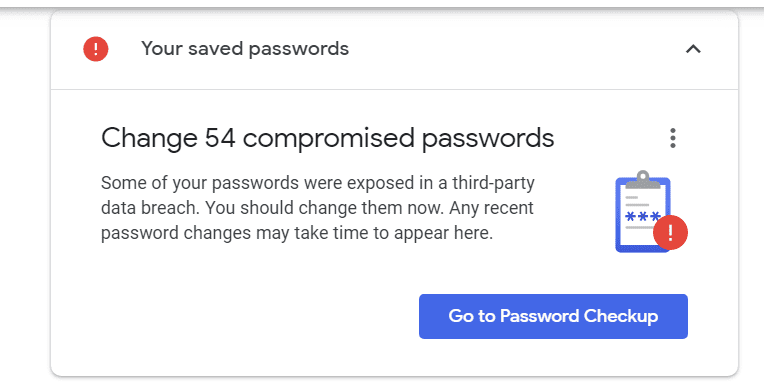764x387 pixels.
Task: Click the gray clip atop the clipboard icon
Action: click(x=643, y=179)
